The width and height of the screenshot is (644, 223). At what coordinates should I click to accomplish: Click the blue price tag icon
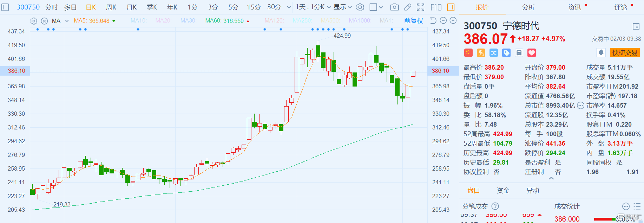[x=506, y=53]
